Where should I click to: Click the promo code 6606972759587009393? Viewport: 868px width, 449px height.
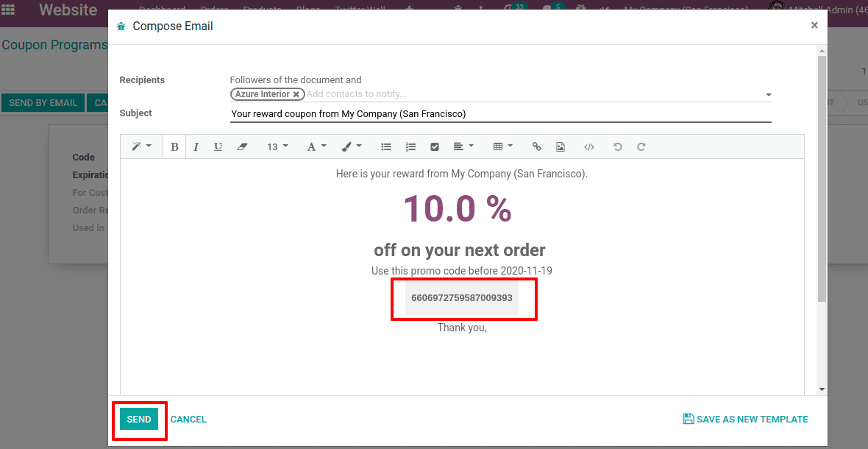(462, 297)
